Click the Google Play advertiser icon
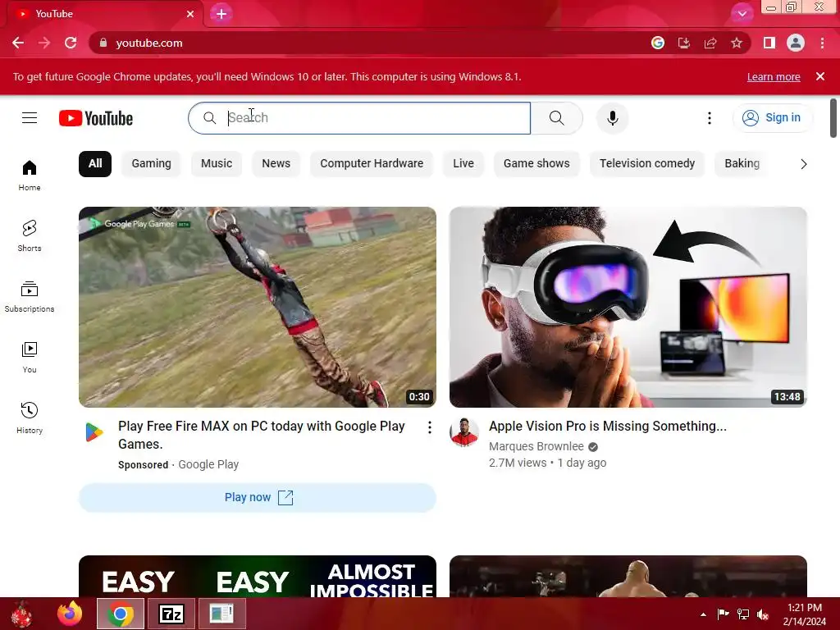This screenshot has width=840, height=630. (x=94, y=432)
